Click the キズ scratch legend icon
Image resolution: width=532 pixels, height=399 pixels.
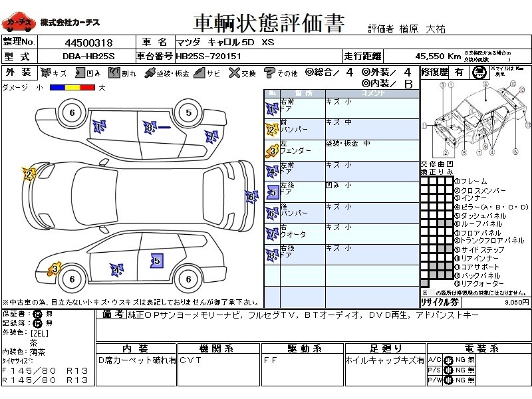[x=46, y=72]
